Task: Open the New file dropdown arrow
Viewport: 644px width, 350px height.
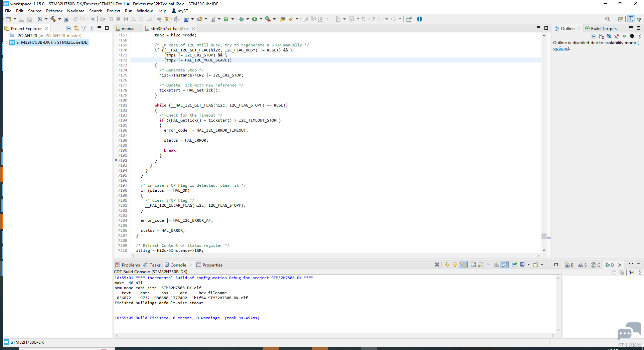Action: point(15,19)
